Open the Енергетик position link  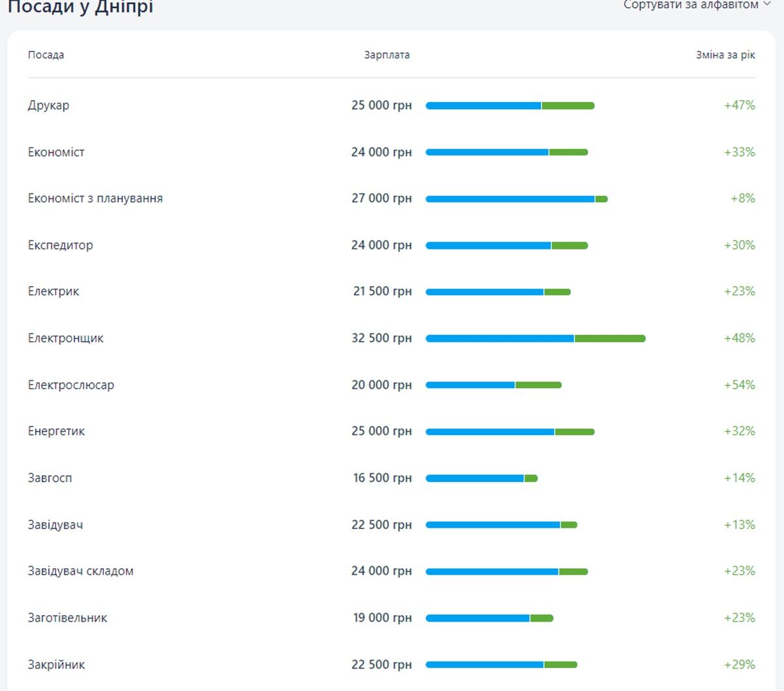[56, 431]
